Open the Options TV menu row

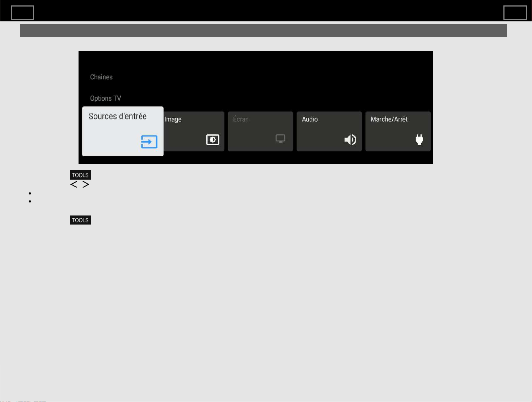coord(106,99)
